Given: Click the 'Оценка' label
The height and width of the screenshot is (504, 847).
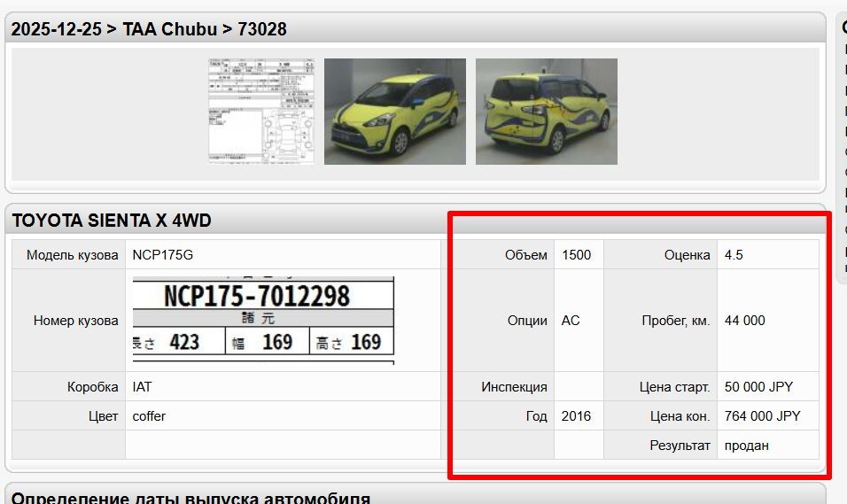Looking at the screenshot, I should 688,255.
